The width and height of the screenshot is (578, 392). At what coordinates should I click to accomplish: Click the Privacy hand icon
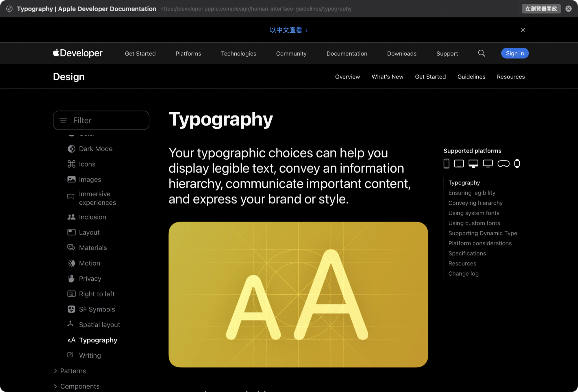[71, 278]
